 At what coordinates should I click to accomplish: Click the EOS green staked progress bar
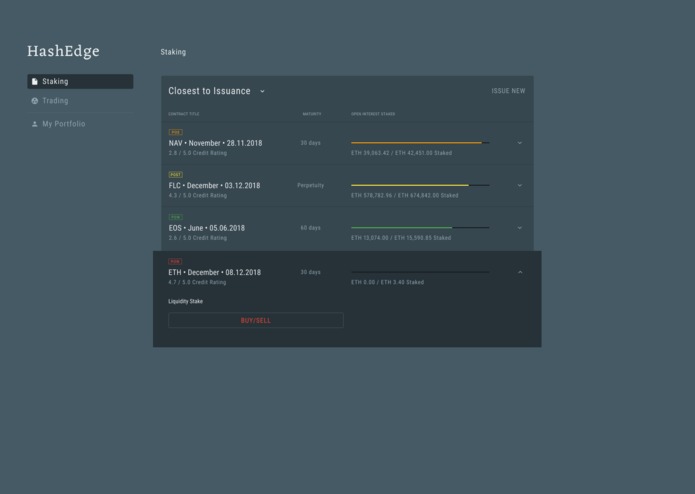(x=420, y=228)
